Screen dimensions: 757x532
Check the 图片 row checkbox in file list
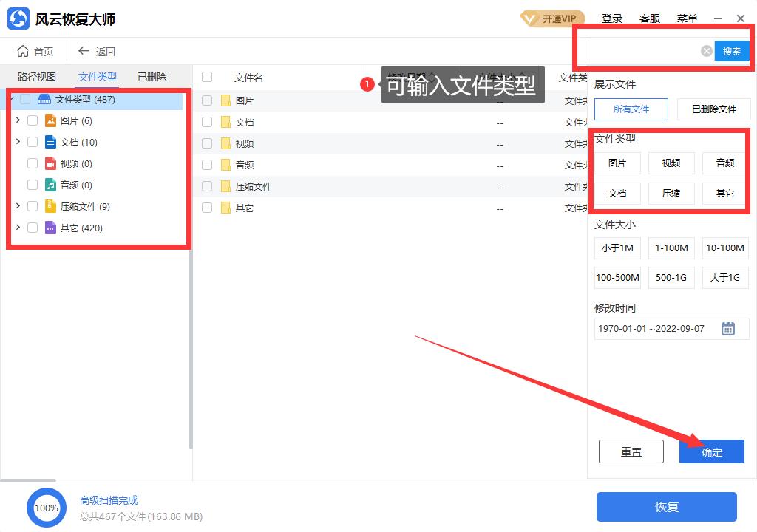pyautogui.click(x=207, y=100)
